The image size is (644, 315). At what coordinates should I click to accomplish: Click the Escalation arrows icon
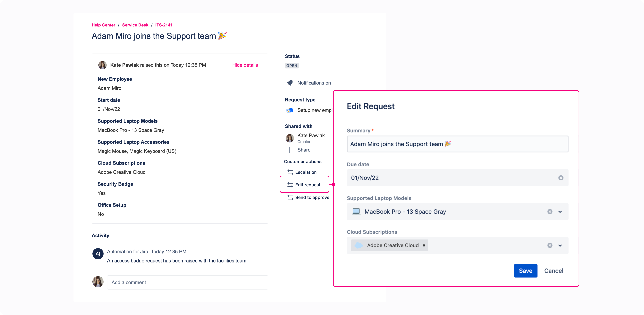[290, 172]
